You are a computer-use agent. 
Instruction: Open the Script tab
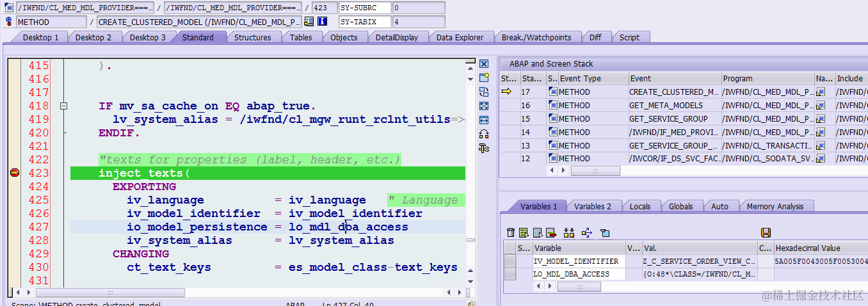[629, 37]
